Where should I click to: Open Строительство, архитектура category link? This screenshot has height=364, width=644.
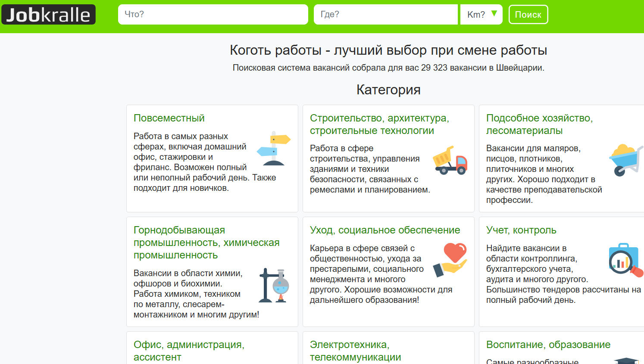[x=379, y=124]
